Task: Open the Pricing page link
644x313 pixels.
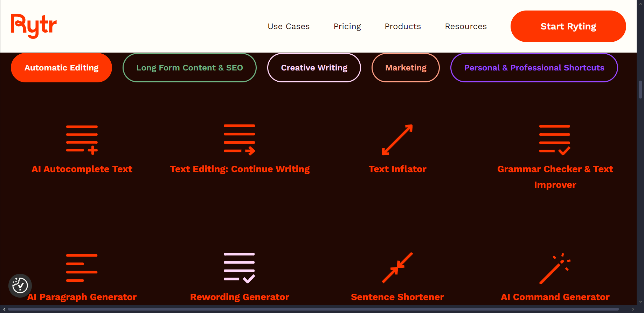Action: [347, 26]
